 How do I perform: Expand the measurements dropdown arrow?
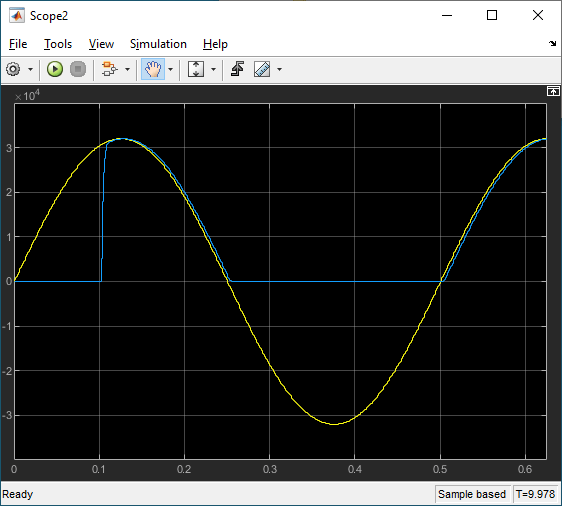point(279,70)
